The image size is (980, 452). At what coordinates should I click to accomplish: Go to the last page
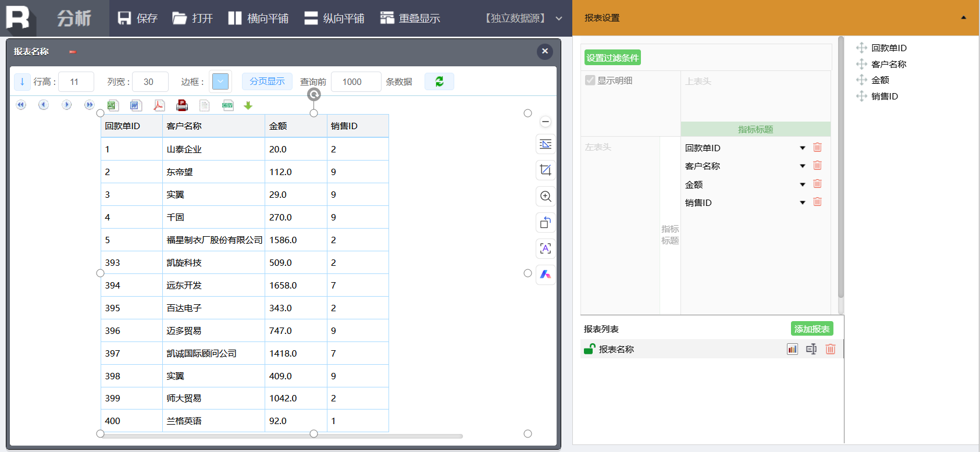click(x=89, y=105)
